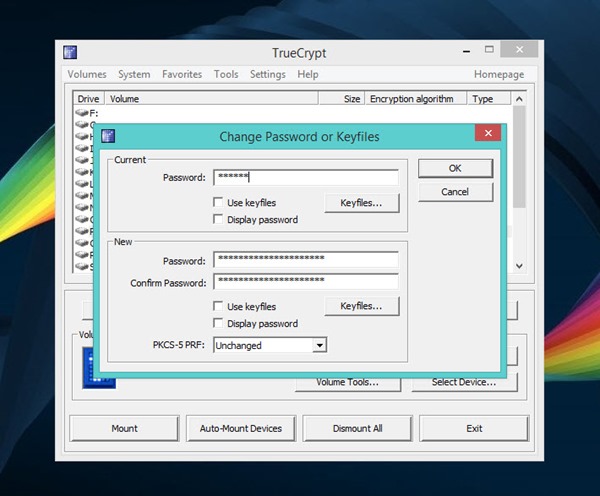This screenshot has width=600, height=496.
Task: Click Volume Tools button
Action: pos(347,383)
